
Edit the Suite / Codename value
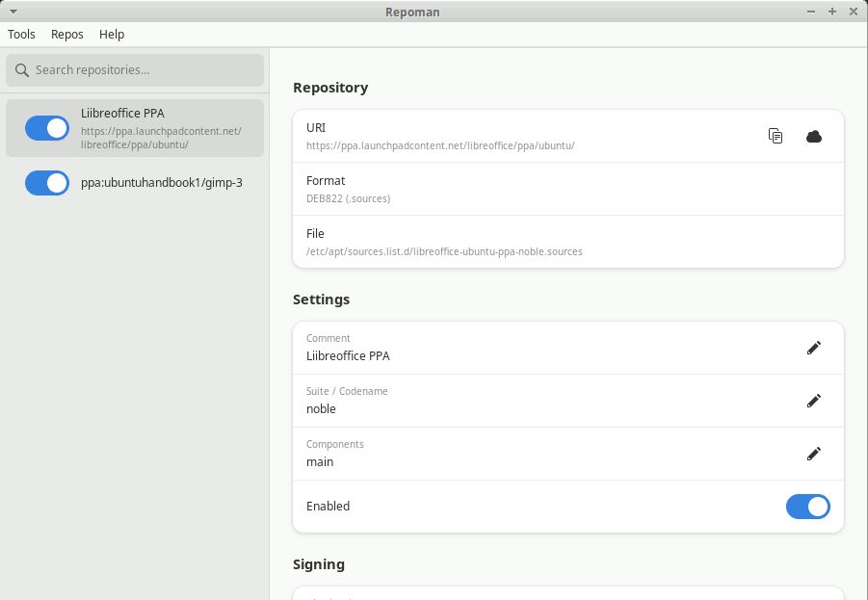click(814, 401)
